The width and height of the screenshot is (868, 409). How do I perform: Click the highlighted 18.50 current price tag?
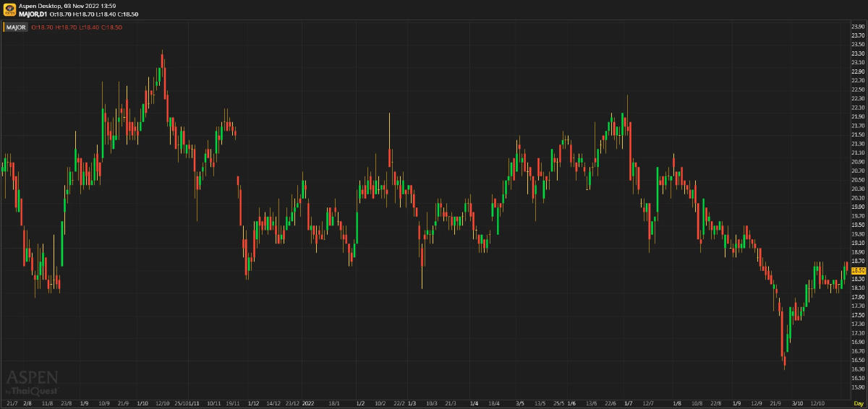coord(858,270)
